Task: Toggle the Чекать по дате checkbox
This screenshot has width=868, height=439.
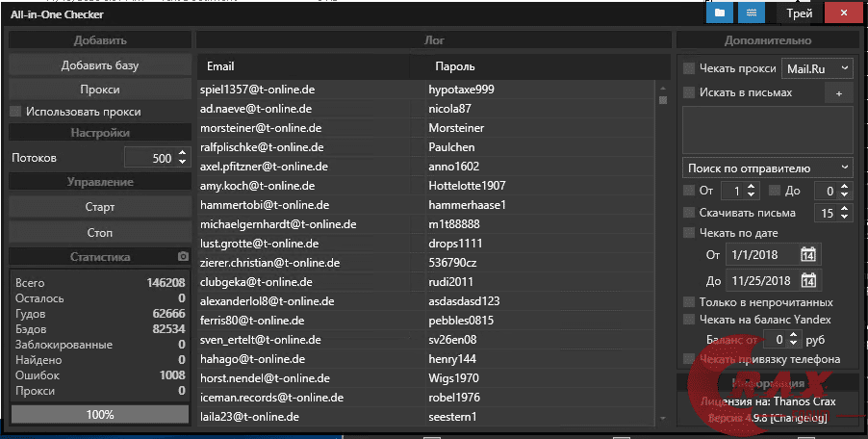Action: tap(689, 233)
